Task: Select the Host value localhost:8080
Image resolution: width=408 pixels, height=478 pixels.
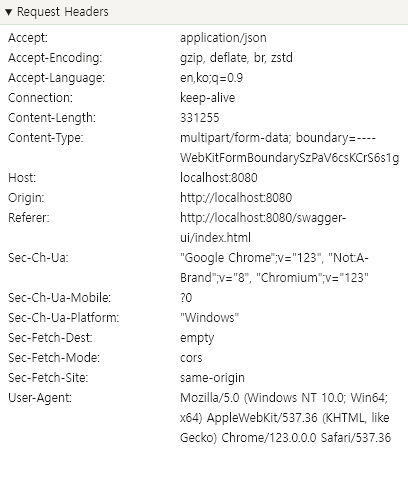Action: tap(219, 178)
